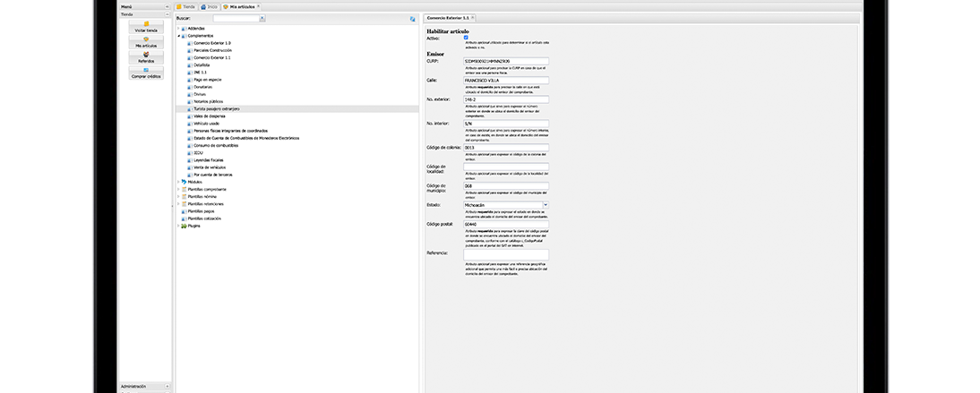980x393 pixels.
Task: Click the Referidos sidebar icon
Action: pos(145,56)
